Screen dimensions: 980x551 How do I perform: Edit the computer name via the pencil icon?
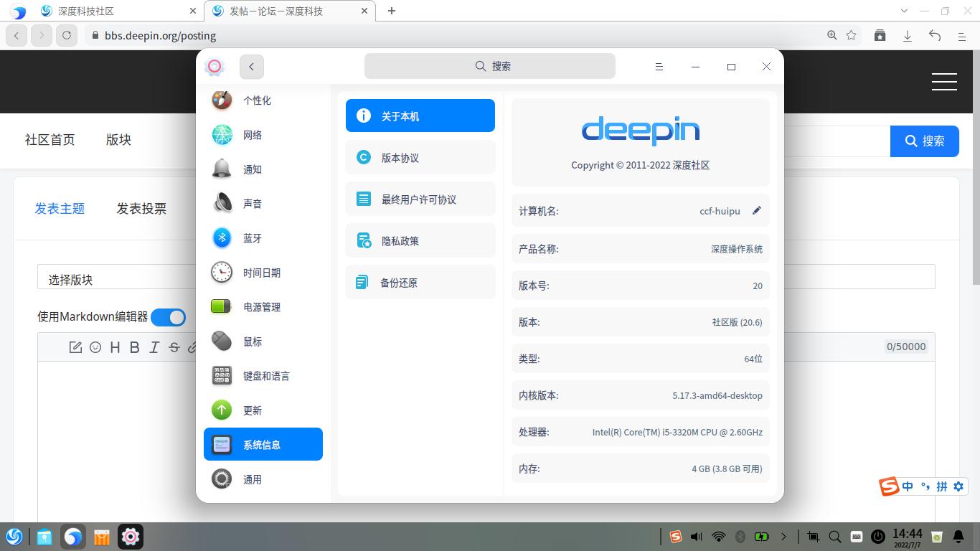[757, 210]
